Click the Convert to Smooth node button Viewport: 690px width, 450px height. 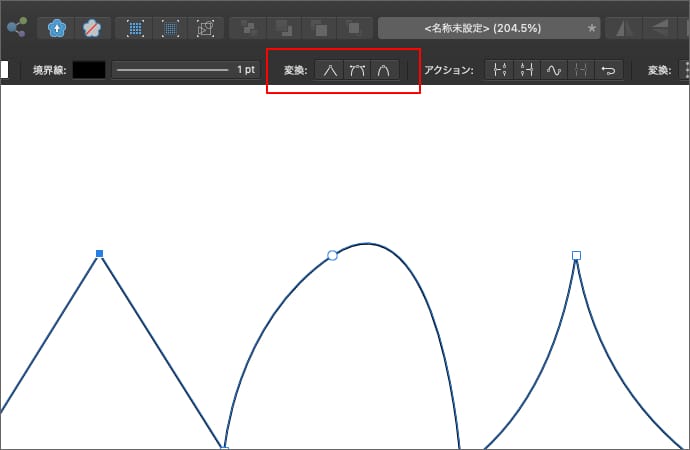357,70
